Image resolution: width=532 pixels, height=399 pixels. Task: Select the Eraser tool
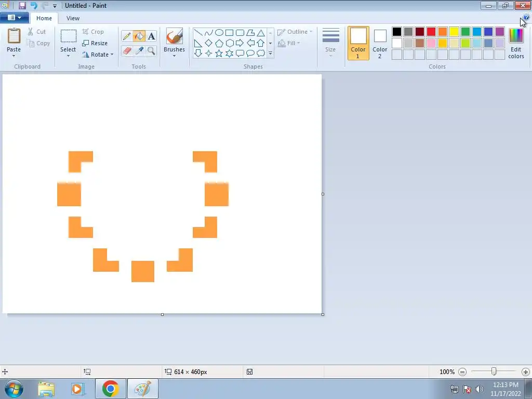click(127, 51)
